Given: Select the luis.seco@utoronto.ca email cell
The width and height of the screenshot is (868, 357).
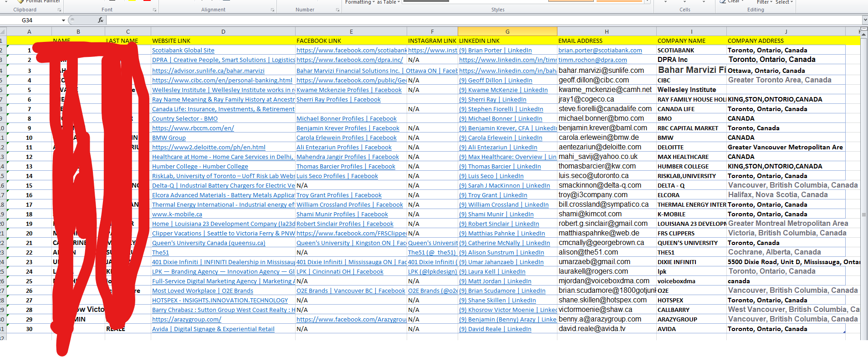Looking at the screenshot, I should (607, 176).
